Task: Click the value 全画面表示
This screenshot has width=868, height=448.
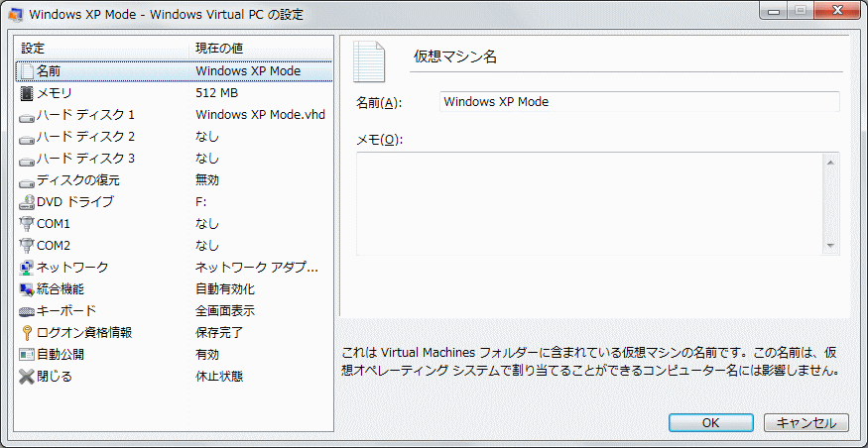Action: [225, 311]
